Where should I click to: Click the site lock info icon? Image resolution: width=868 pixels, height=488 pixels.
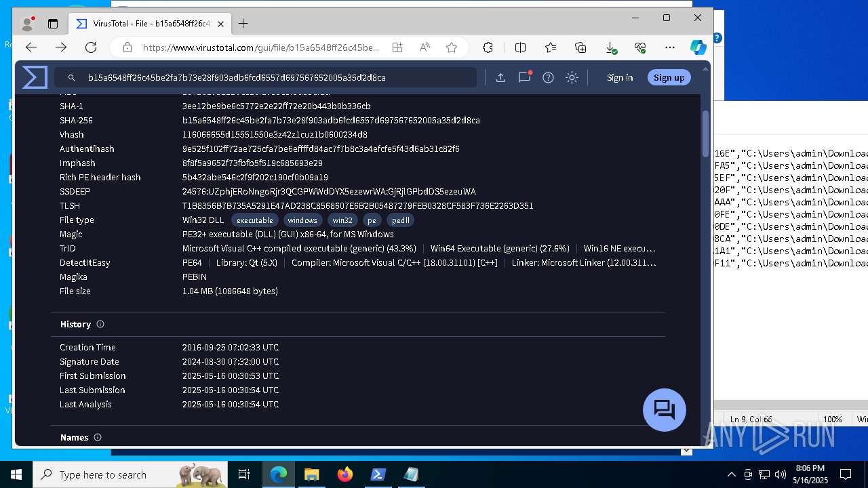[127, 47]
